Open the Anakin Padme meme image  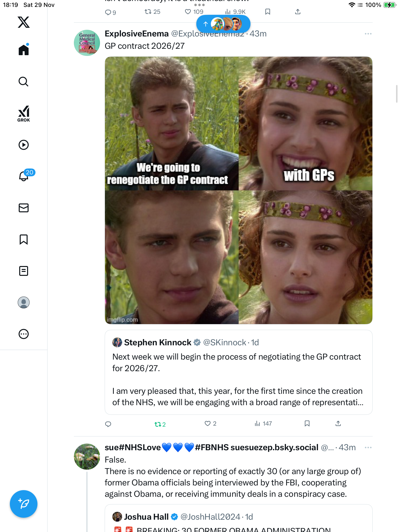click(238, 190)
